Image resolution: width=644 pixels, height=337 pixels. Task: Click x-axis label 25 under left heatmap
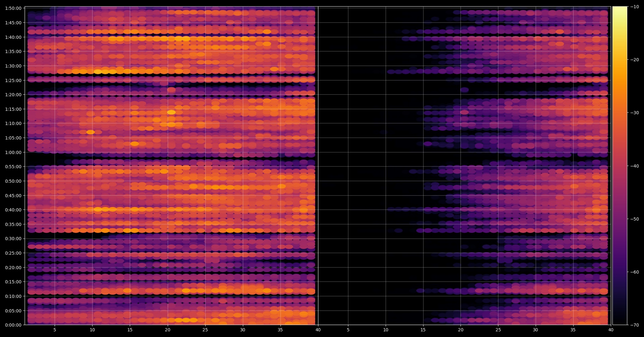coord(205,330)
